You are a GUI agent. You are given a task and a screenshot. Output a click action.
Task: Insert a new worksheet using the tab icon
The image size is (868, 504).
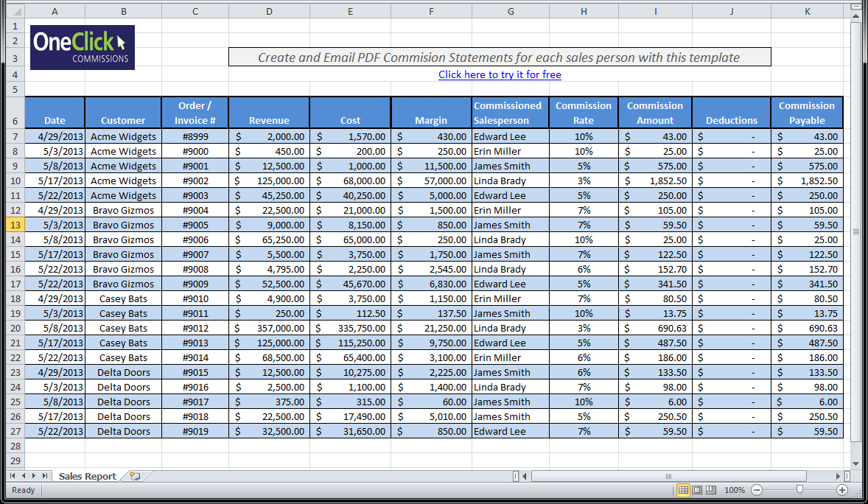click(136, 475)
